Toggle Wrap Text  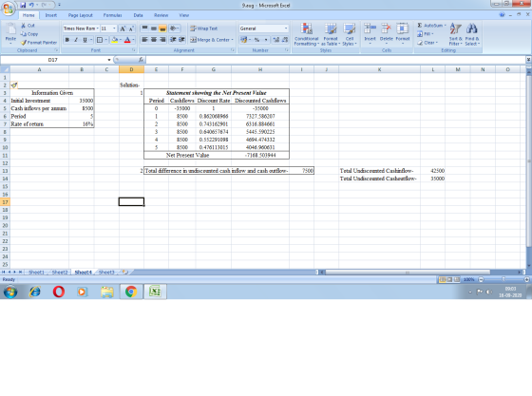203,28
